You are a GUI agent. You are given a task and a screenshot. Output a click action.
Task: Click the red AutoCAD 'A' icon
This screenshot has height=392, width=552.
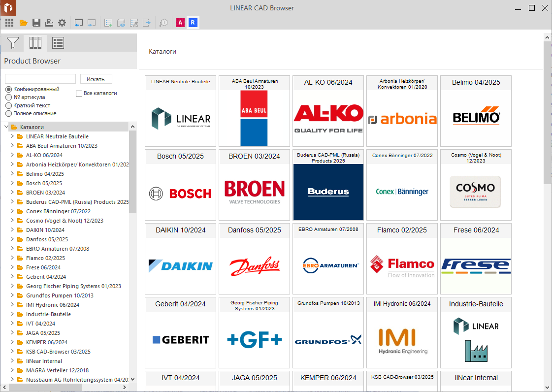pos(180,23)
